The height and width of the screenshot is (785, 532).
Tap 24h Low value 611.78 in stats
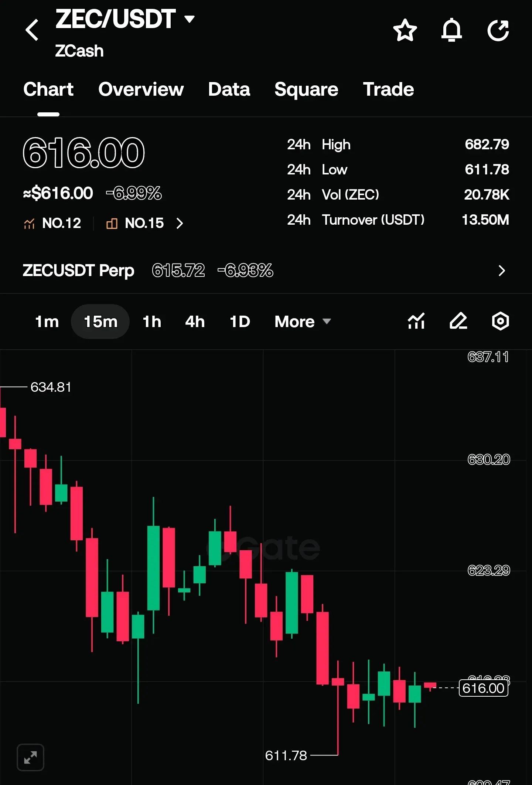(x=487, y=170)
